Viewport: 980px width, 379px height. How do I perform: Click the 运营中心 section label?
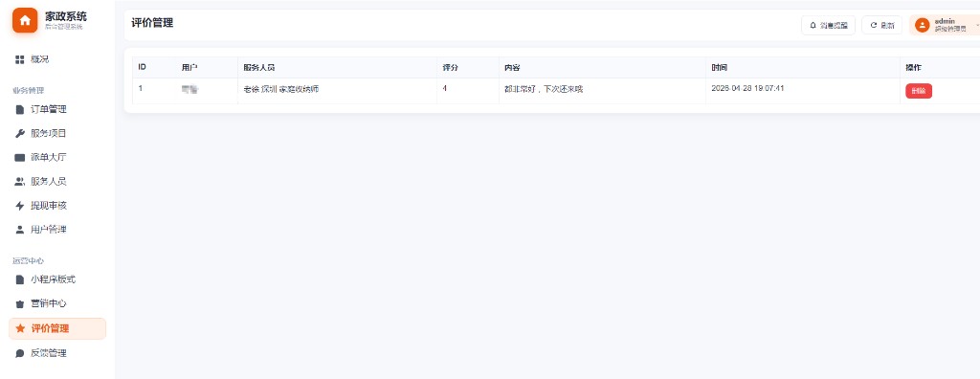(x=28, y=260)
